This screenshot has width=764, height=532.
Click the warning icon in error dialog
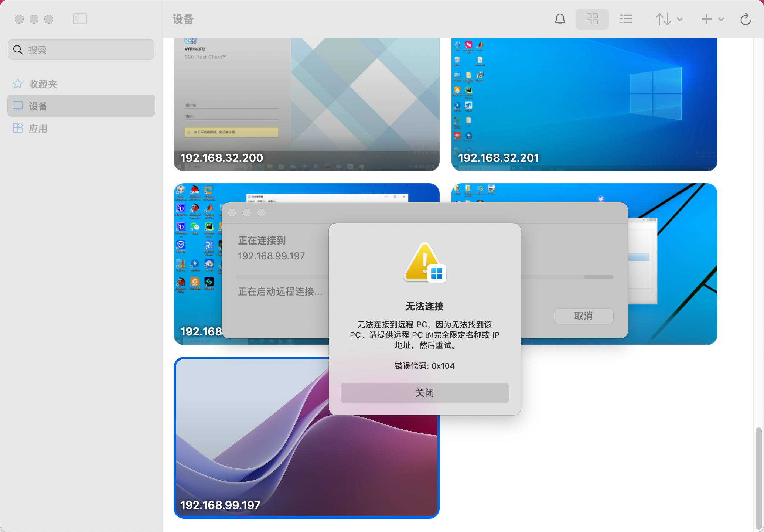424,263
